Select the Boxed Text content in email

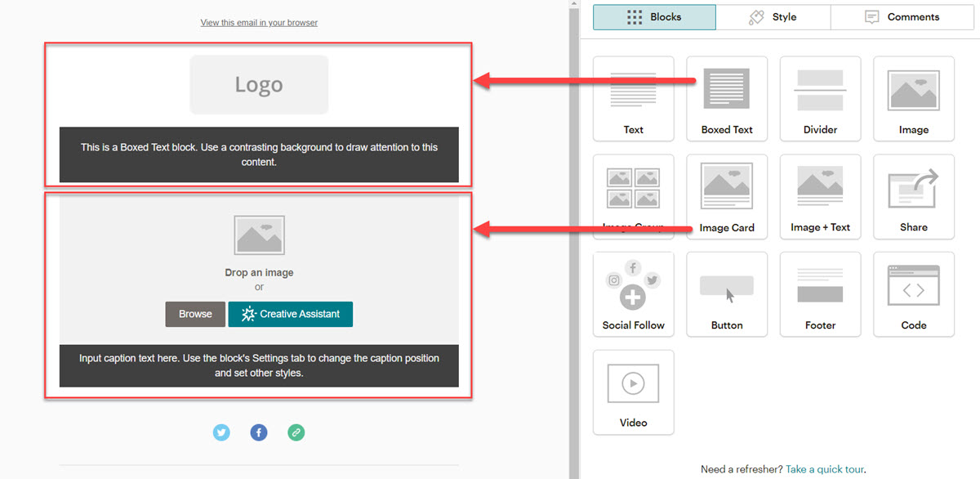point(259,154)
